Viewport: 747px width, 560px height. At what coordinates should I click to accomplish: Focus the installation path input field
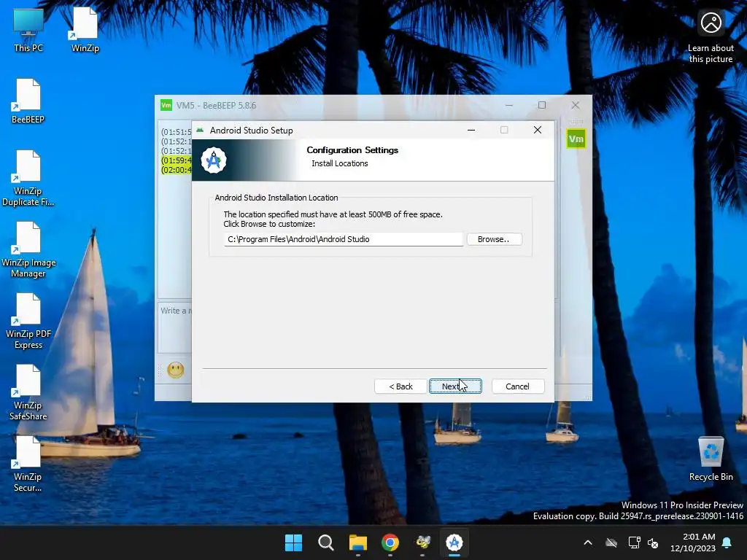click(x=343, y=239)
